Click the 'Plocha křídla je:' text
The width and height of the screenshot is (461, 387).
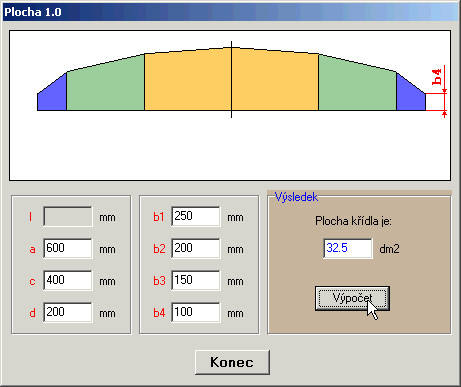pos(353,221)
